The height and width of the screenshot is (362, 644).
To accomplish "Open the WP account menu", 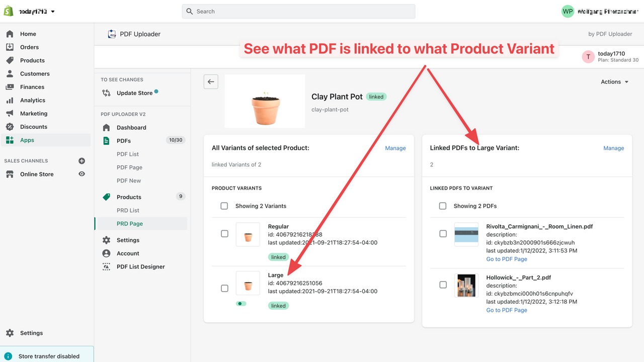I will 568,11.
